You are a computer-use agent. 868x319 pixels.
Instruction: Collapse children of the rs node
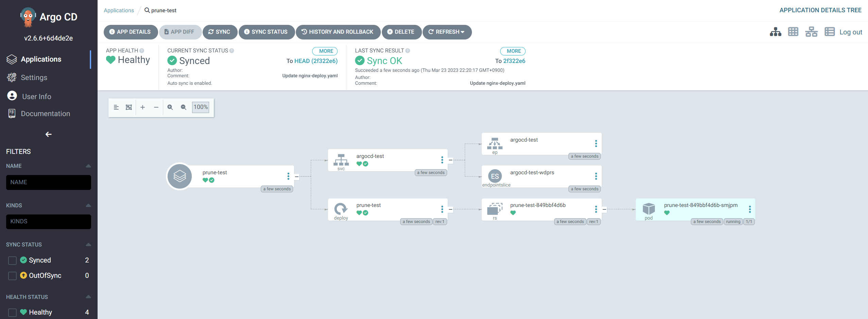(x=604, y=209)
